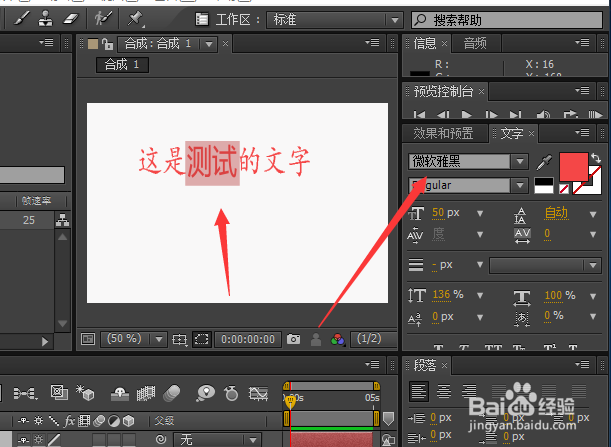The height and width of the screenshot is (447, 611).
Task: Go to first frame in preview controls
Action: (419, 115)
